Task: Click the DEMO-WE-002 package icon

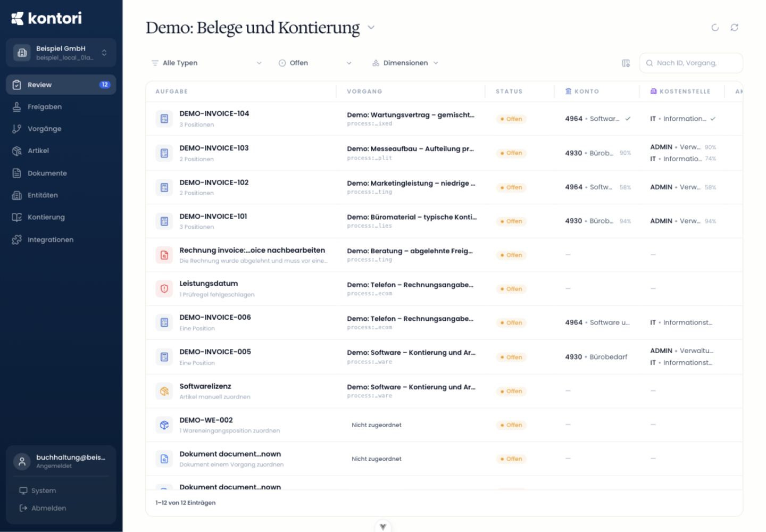Action: pyautogui.click(x=164, y=425)
